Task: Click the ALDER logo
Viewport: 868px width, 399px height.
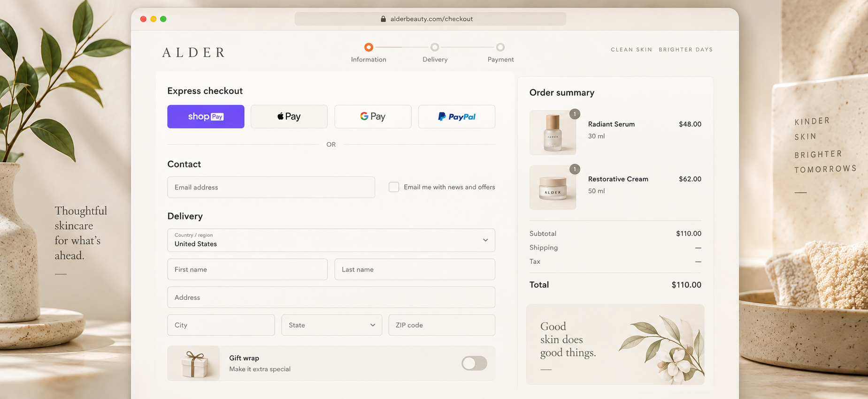Action: [x=193, y=53]
